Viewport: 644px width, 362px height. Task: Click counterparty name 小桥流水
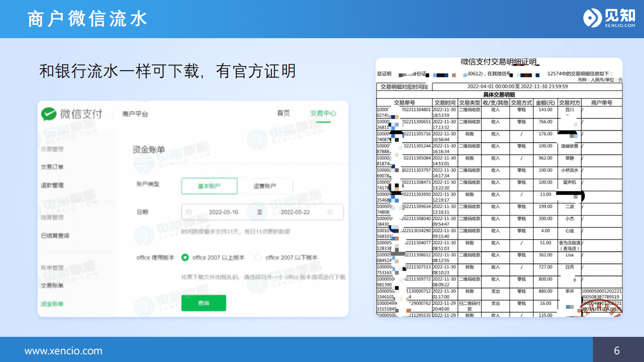click(570, 170)
